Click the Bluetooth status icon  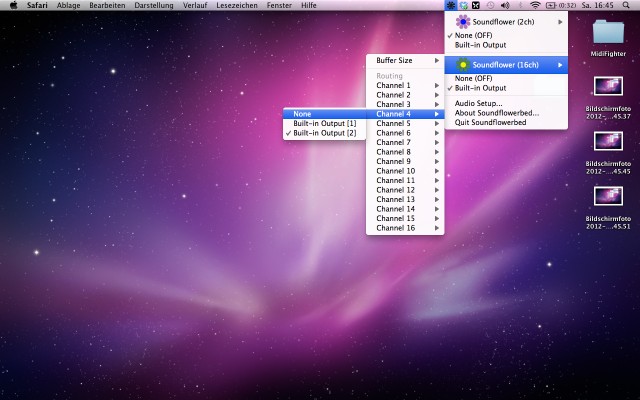(520, 5)
